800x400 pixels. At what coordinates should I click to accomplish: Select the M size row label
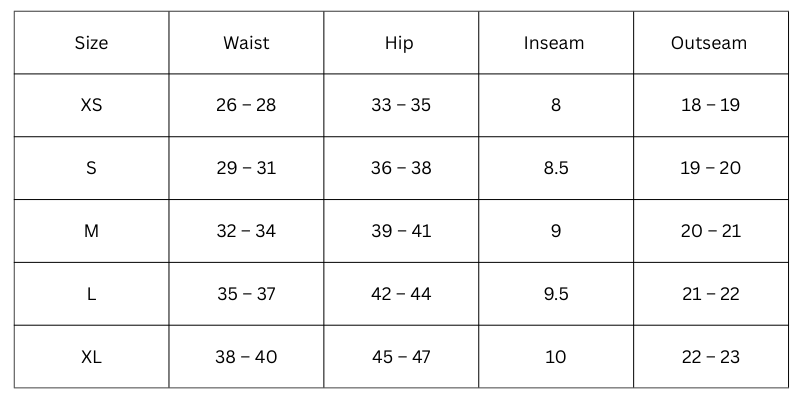91,231
